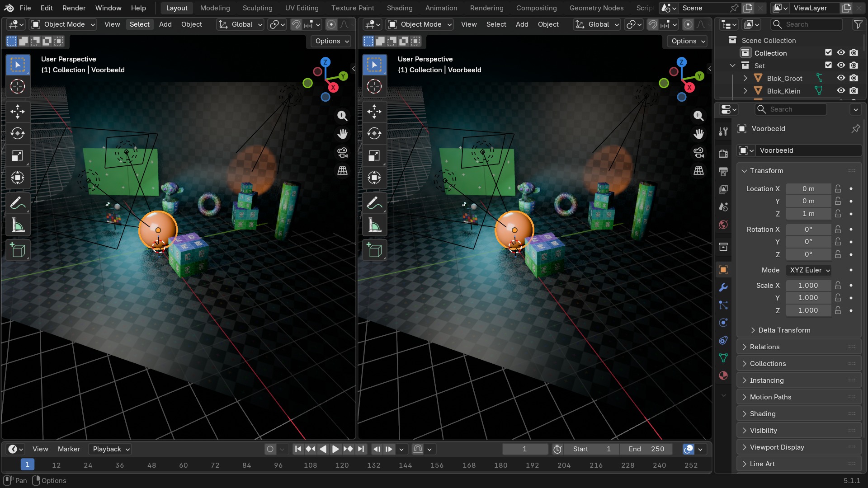Image resolution: width=868 pixels, height=488 pixels.
Task: Open the Physics properties tab
Action: coord(723,323)
